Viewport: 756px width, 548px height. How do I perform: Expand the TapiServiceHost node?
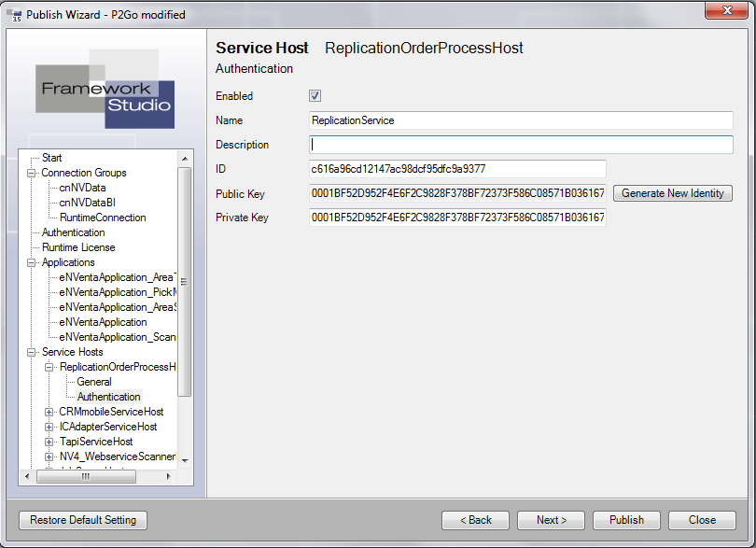tap(49, 442)
